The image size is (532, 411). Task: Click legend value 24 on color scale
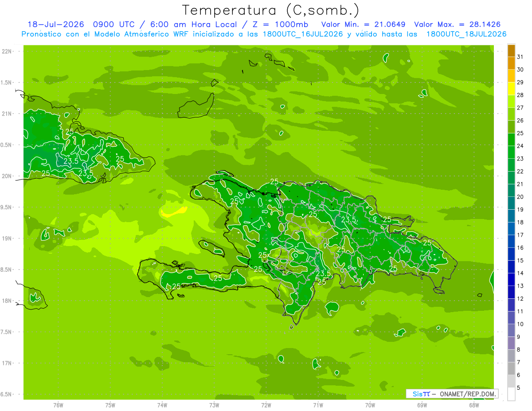tap(520, 146)
